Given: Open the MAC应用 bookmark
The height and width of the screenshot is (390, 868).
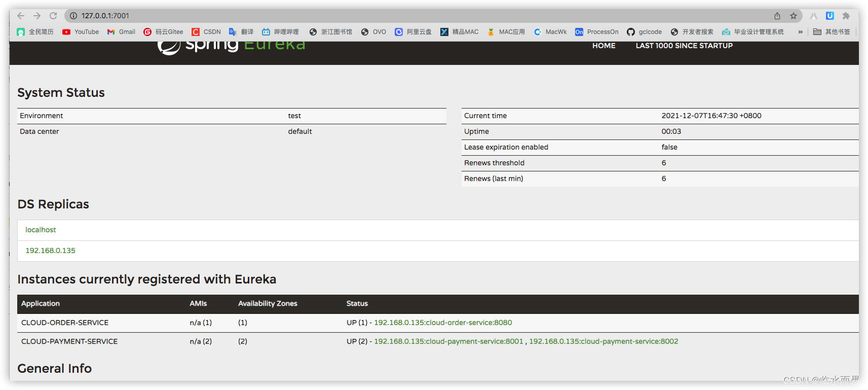Looking at the screenshot, I should pos(506,32).
